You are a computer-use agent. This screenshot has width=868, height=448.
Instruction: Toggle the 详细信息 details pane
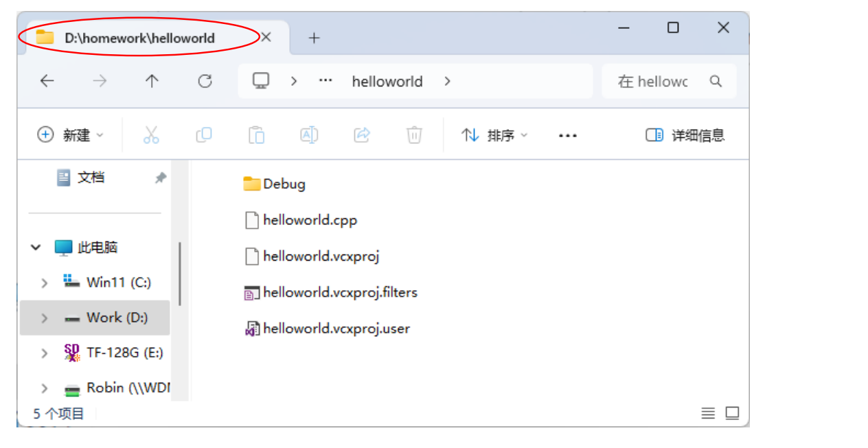tap(685, 135)
